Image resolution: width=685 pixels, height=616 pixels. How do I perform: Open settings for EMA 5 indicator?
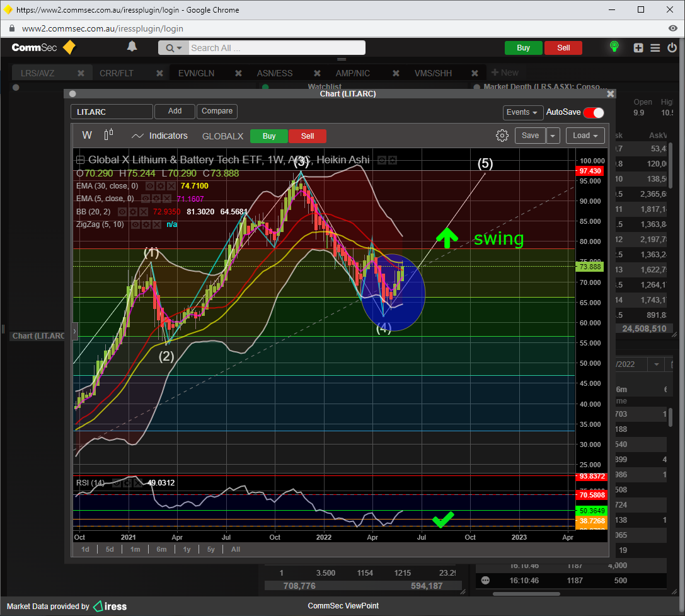point(156,199)
